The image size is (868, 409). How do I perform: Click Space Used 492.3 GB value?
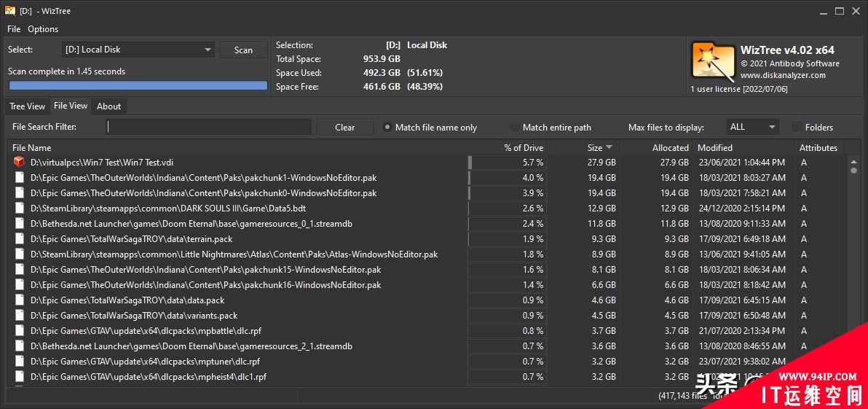(x=382, y=73)
